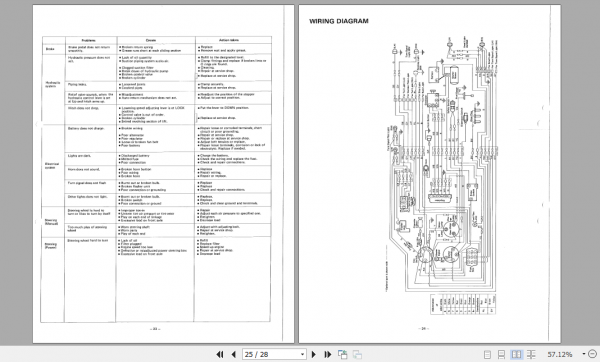
Task: Click the troubleshooting table on left page
Action: coord(157,179)
